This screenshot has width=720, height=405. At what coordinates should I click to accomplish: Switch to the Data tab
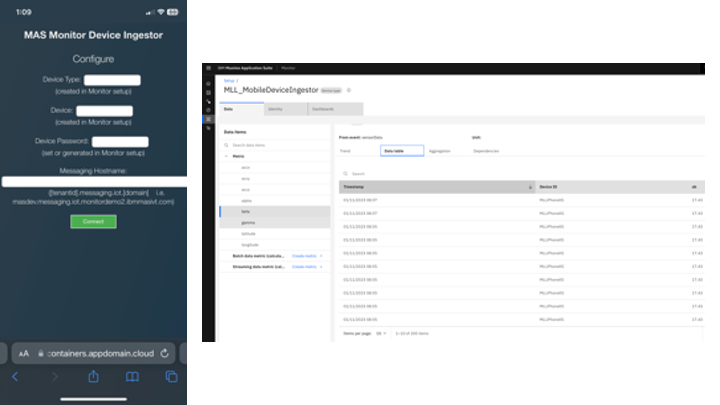[x=242, y=109]
